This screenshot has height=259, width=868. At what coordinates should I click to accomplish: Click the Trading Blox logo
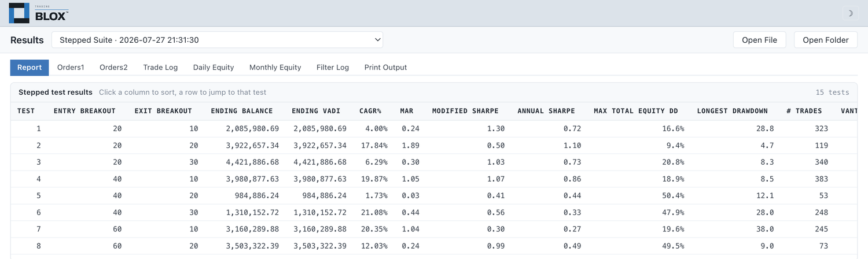[x=39, y=13]
